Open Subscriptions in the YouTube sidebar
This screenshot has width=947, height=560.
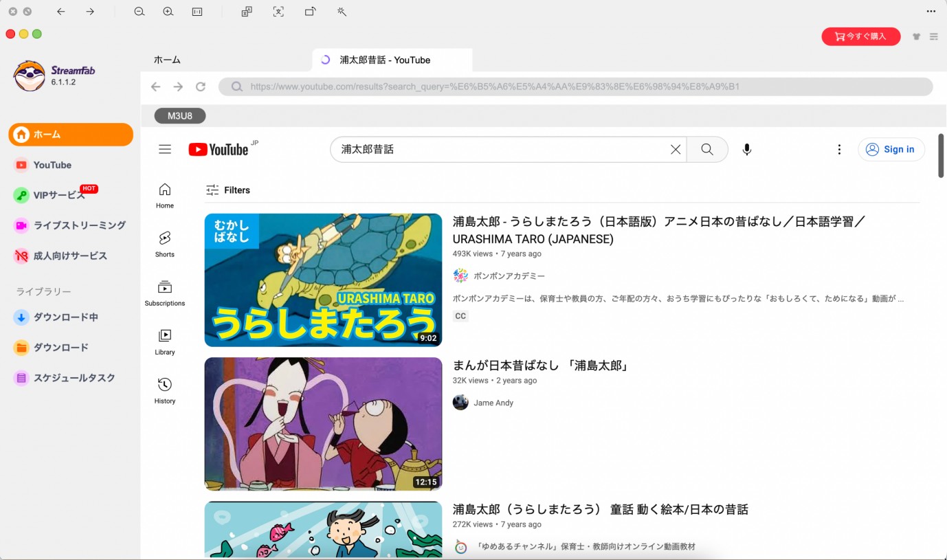pos(165,293)
